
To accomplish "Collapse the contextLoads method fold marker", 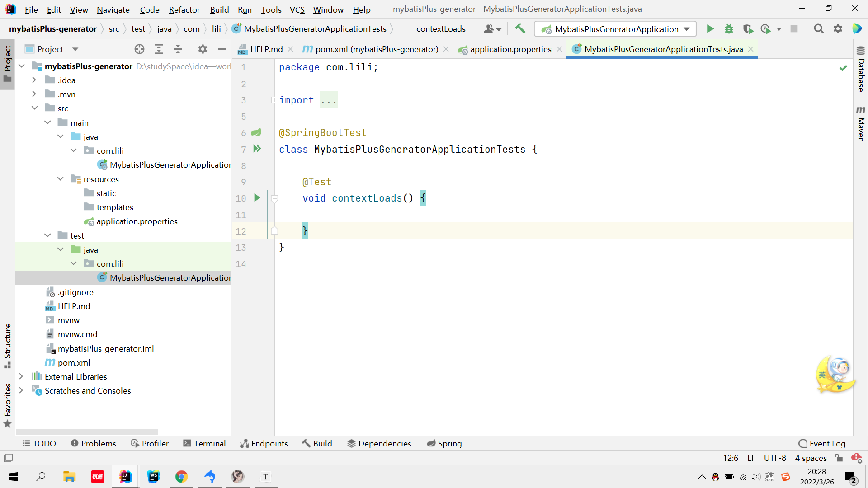I will [x=274, y=198].
